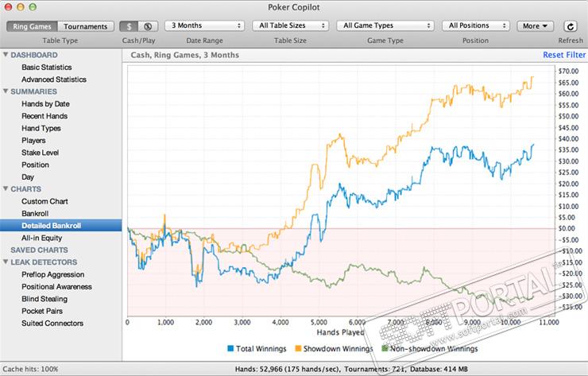588x376 pixels.
Task: Open Custom Chart
Action: pos(44,201)
